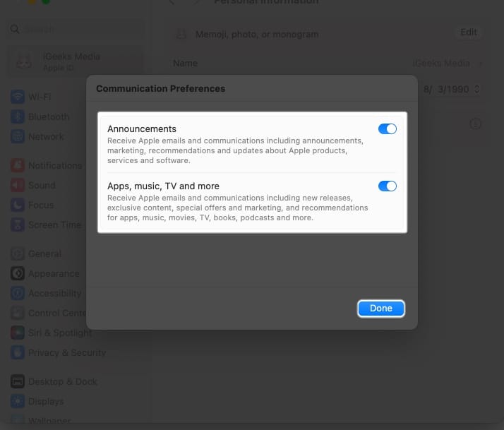Select Desktop & Dock label in sidebar

point(63,381)
